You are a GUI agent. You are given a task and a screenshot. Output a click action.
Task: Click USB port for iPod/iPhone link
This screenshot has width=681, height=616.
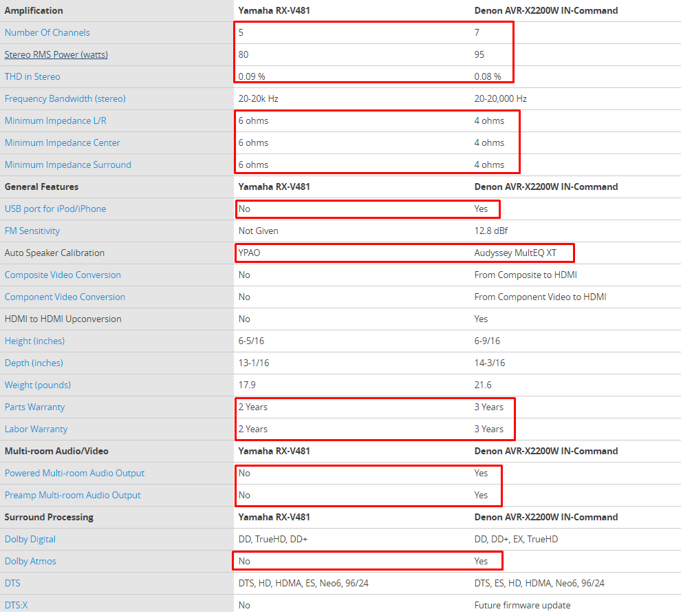pyautogui.click(x=55, y=209)
